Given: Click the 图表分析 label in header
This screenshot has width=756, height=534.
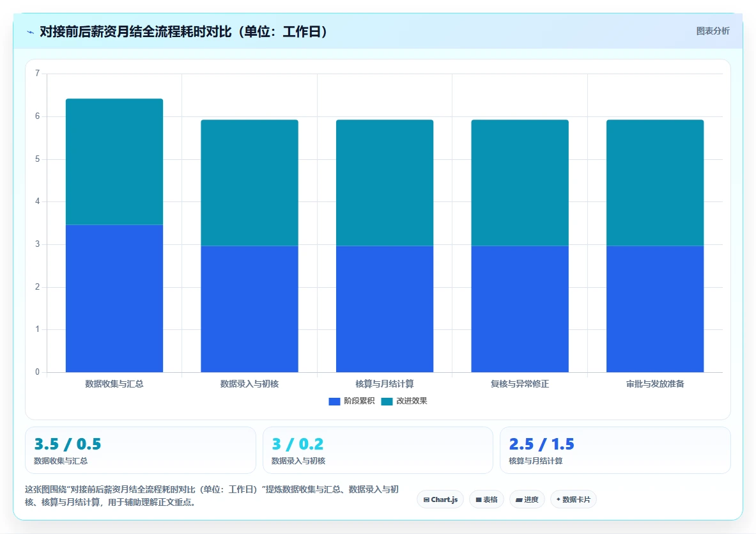Looking at the screenshot, I should tap(713, 31).
